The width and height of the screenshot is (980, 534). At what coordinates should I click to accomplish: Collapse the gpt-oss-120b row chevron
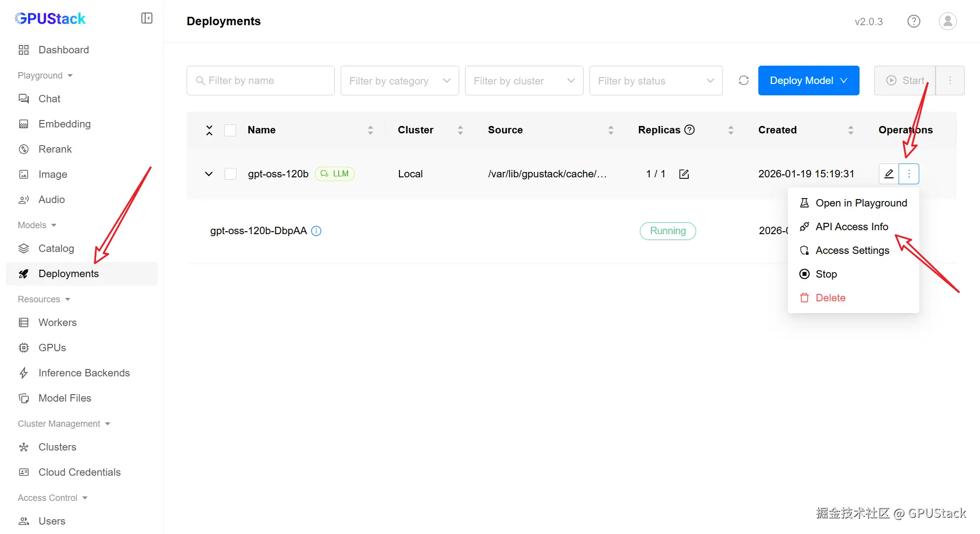(x=209, y=174)
